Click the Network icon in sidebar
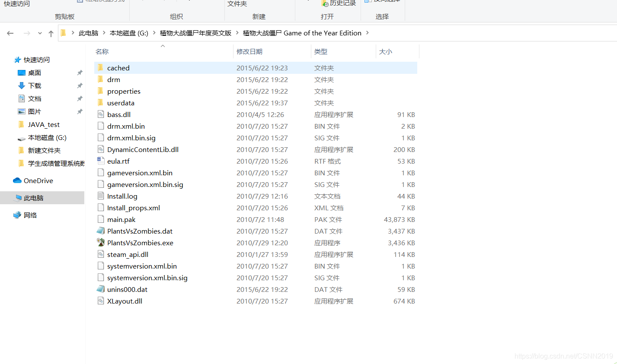The image size is (617, 364). [17, 215]
